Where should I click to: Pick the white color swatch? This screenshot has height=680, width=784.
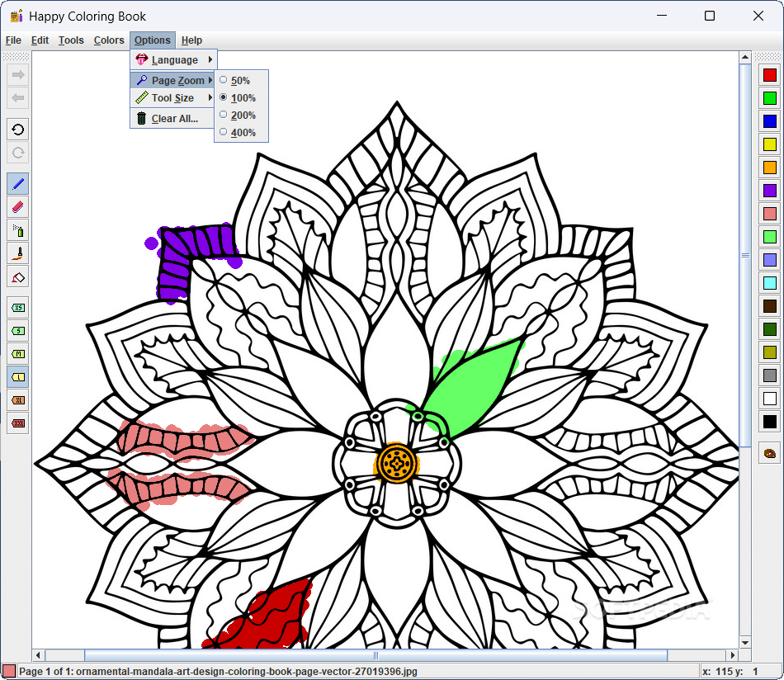point(769,399)
